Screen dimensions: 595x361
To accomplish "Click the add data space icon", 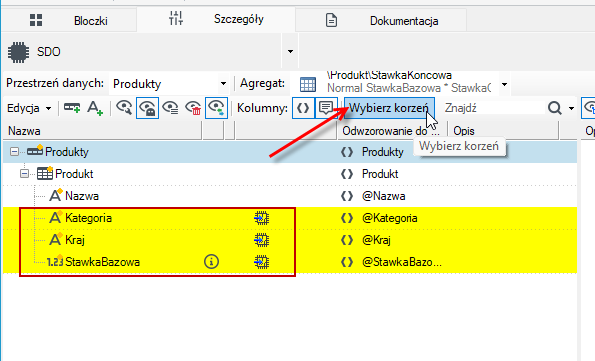I will pos(72,108).
